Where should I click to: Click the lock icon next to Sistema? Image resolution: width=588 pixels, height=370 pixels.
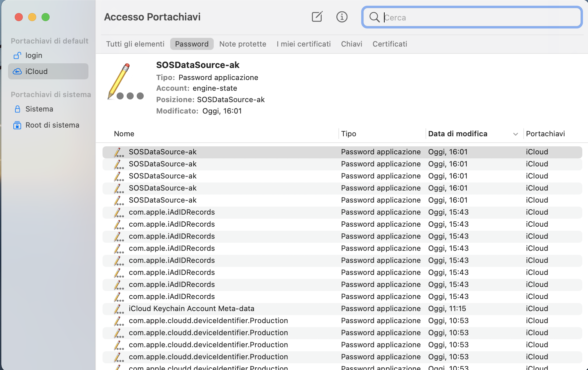click(x=17, y=109)
